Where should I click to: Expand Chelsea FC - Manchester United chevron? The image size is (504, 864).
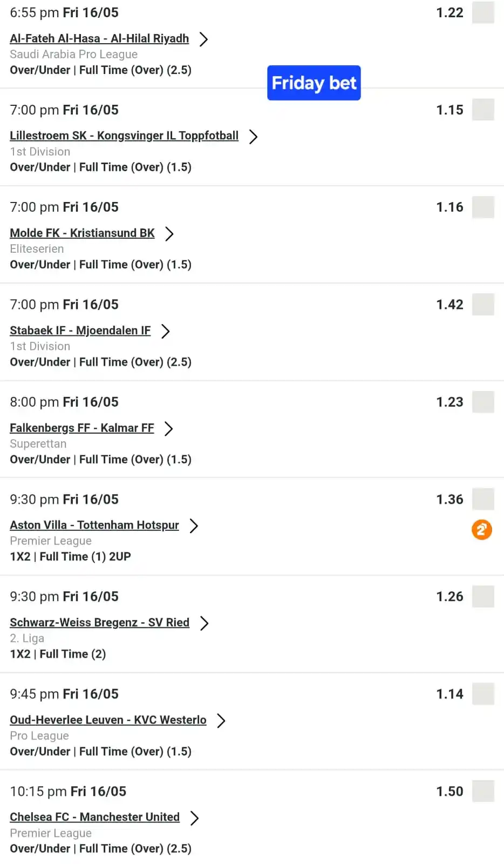(194, 818)
